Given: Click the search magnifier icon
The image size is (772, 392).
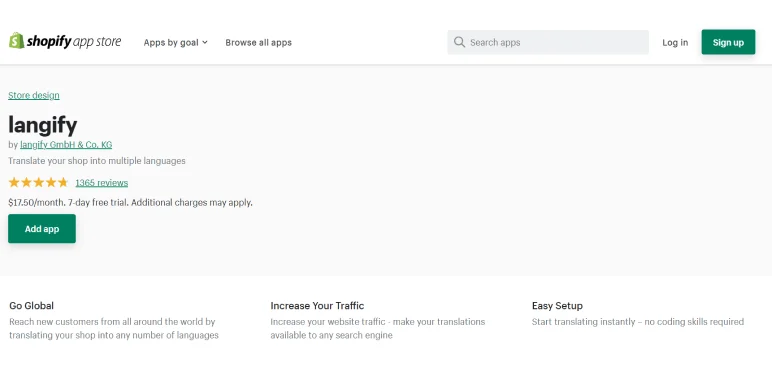Looking at the screenshot, I should click(x=459, y=42).
